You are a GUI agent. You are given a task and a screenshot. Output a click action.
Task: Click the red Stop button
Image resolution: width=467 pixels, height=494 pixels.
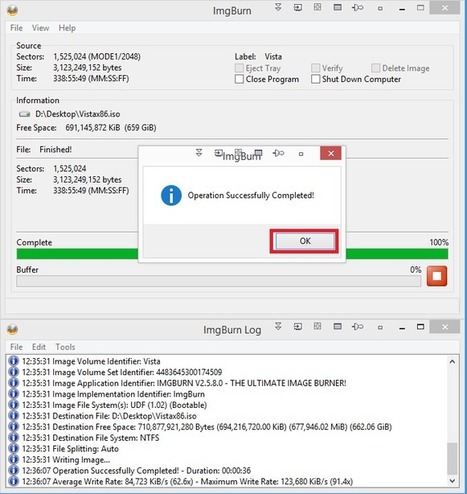point(437,276)
